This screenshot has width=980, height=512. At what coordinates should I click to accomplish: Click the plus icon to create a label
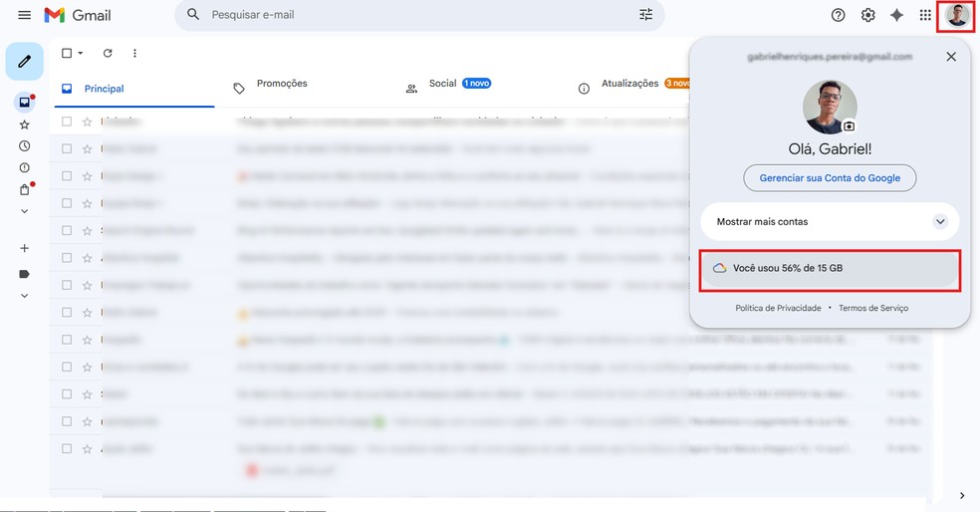(24, 248)
